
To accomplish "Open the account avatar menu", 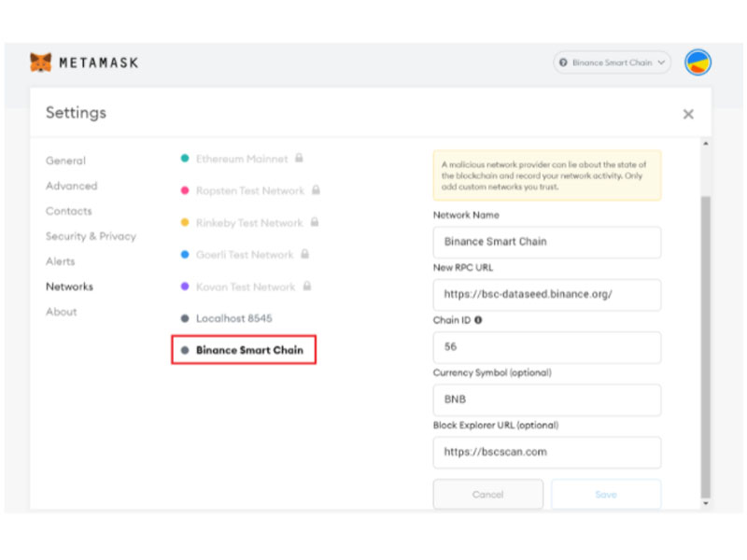I will [698, 63].
